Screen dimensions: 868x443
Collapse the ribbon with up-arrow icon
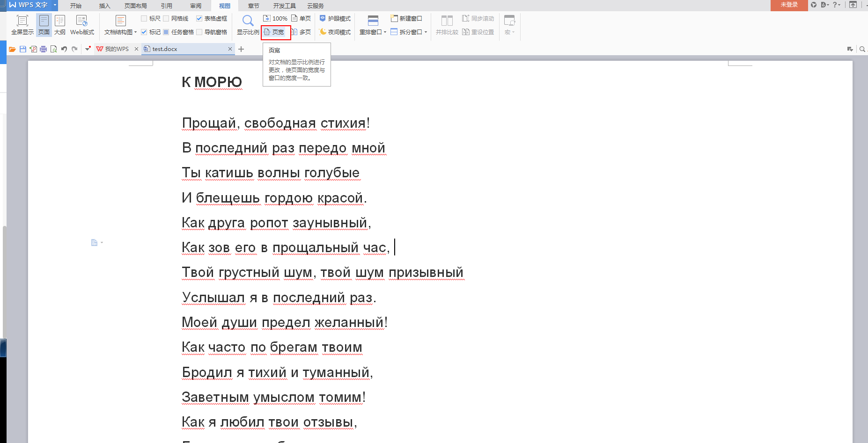[853, 5]
